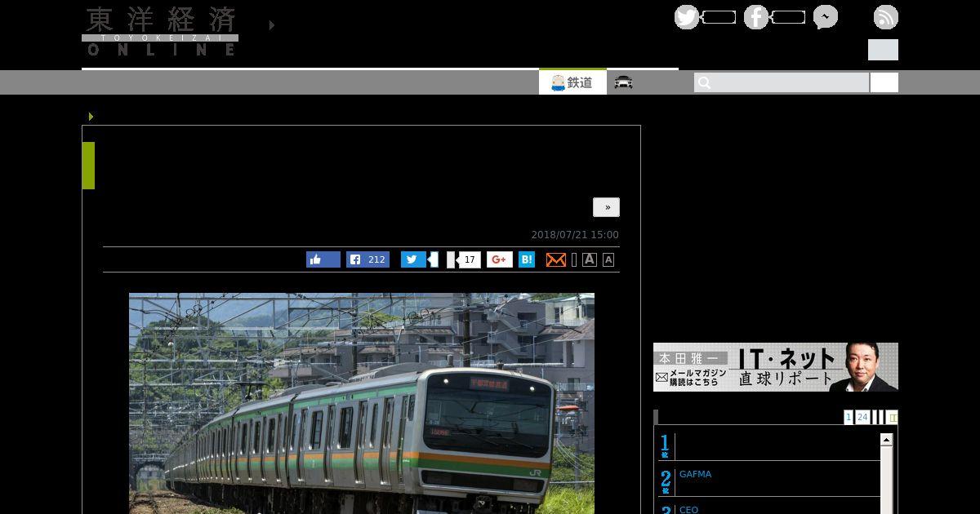The height and width of the screenshot is (514, 980).
Task: Select the ranking tab labeled 1
Action: pyautogui.click(x=849, y=417)
